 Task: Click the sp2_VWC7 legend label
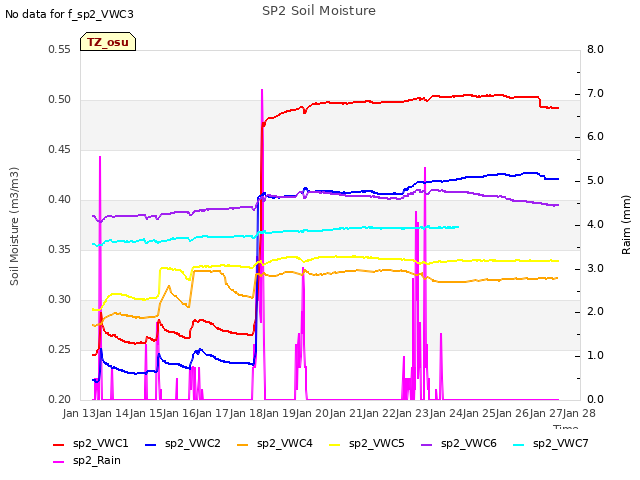[x=561, y=443]
